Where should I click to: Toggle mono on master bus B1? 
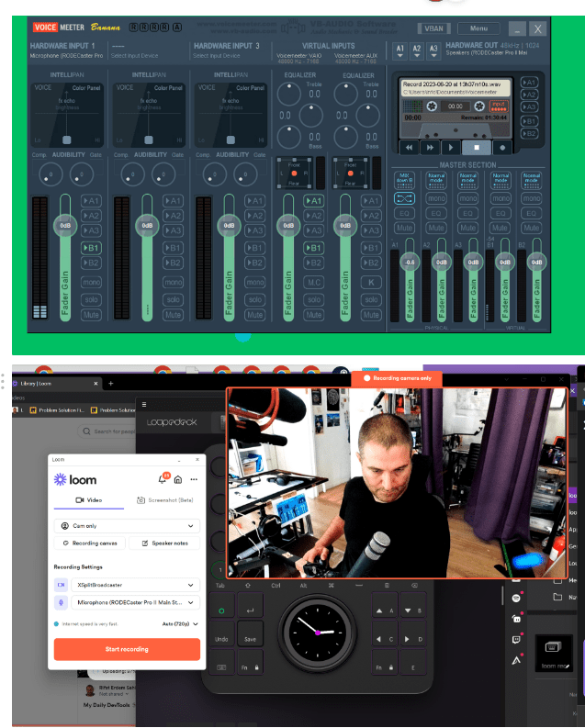(x=501, y=198)
